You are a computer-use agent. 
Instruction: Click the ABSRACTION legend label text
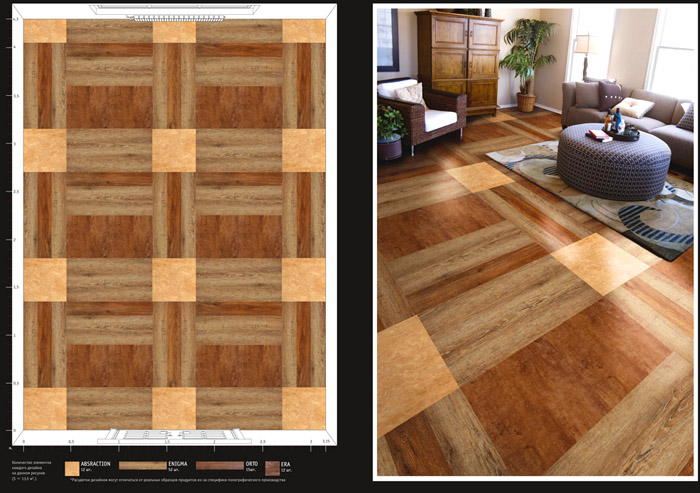tap(96, 463)
